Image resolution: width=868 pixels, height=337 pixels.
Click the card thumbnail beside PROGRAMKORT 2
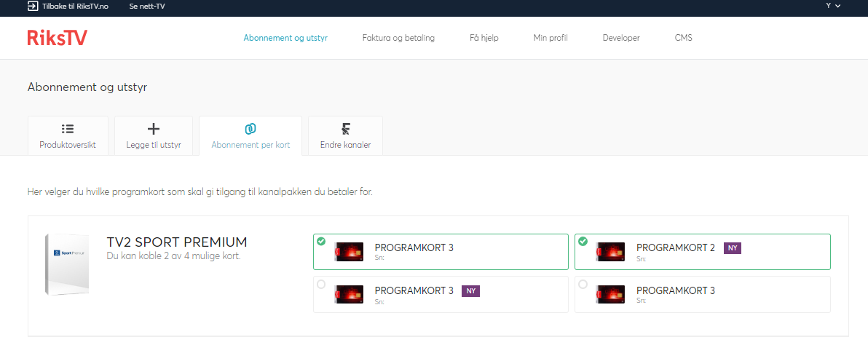click(x=611, y=252)
